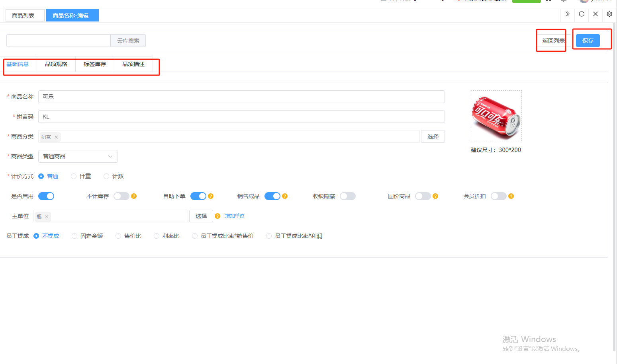Switch to the 品项规格 tab
This screenshot has width=617, height=364.
(x=56, y=64)
